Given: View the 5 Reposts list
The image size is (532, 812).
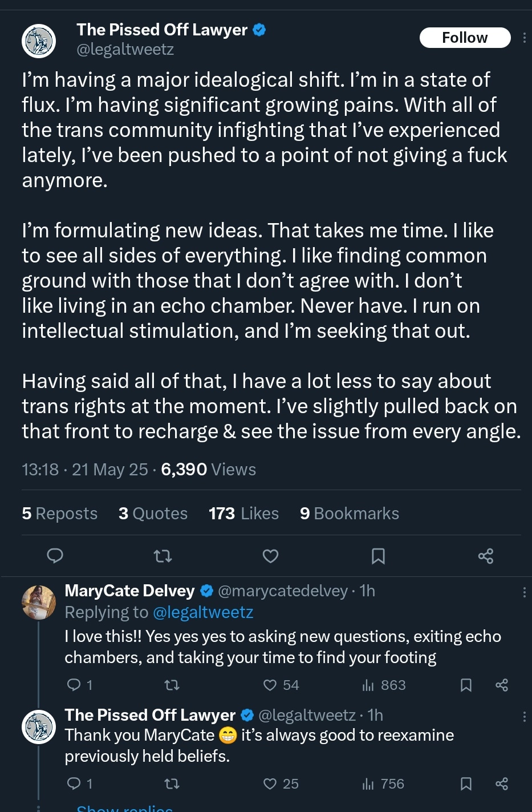Looking at the screenshot, I should 59,514.
